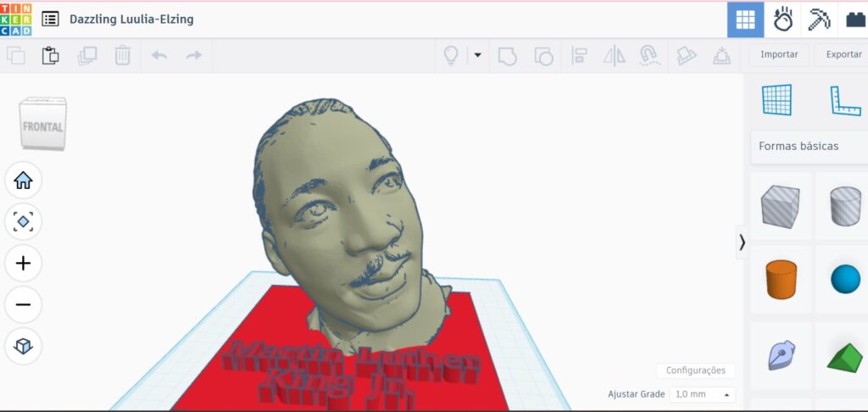Open the Bricks mode icon
The width and height of the screenshot is (868, 412).
coord(856,20)
